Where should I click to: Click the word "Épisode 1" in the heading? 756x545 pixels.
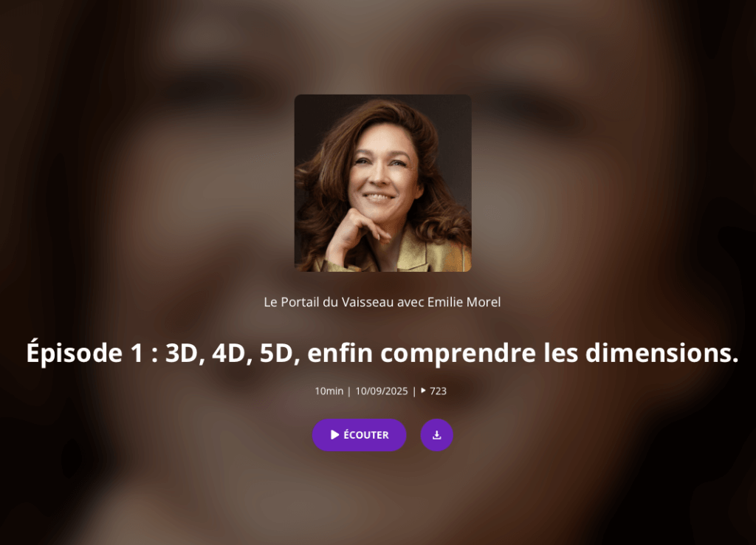pyautogui.click(x=85, y=352)
